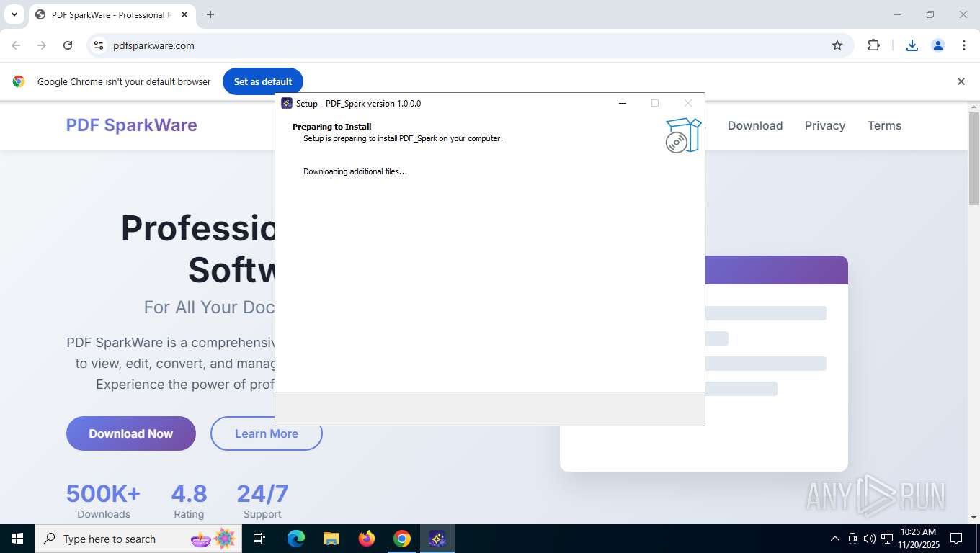
Task: Click the Download Now button
Action: point(131,433)
